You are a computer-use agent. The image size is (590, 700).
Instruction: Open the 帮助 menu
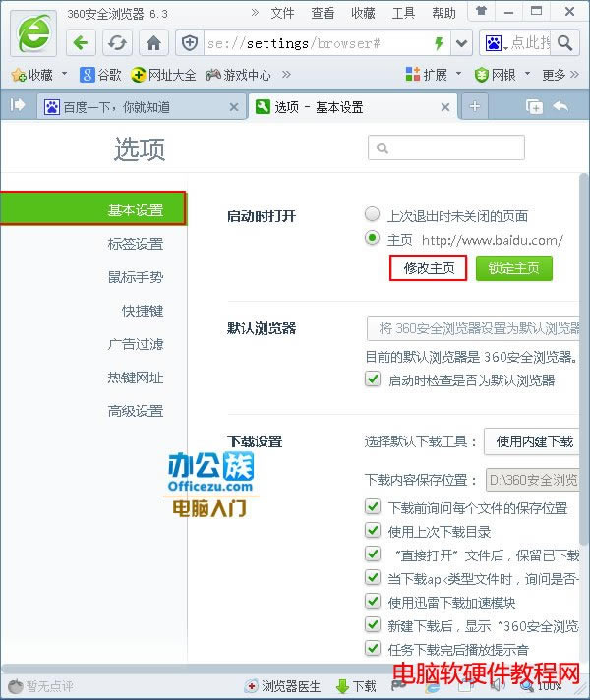click(x=443, y=13)
